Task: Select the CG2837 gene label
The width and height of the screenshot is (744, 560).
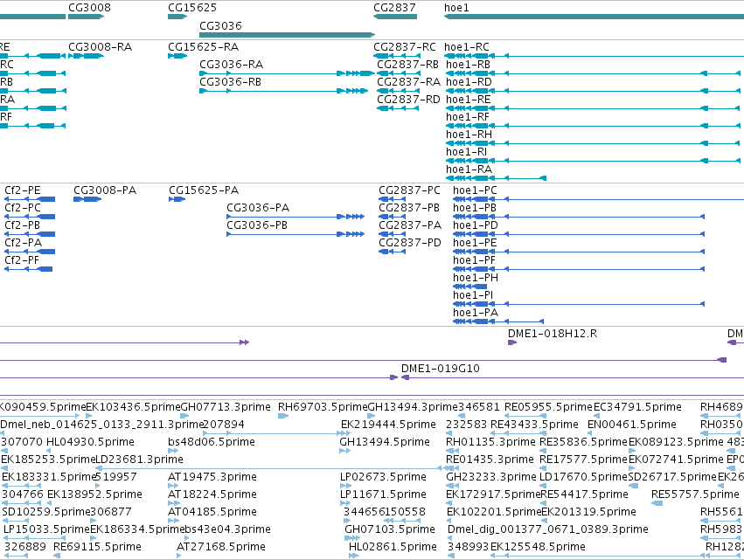Action: click(x=394, y=8)
